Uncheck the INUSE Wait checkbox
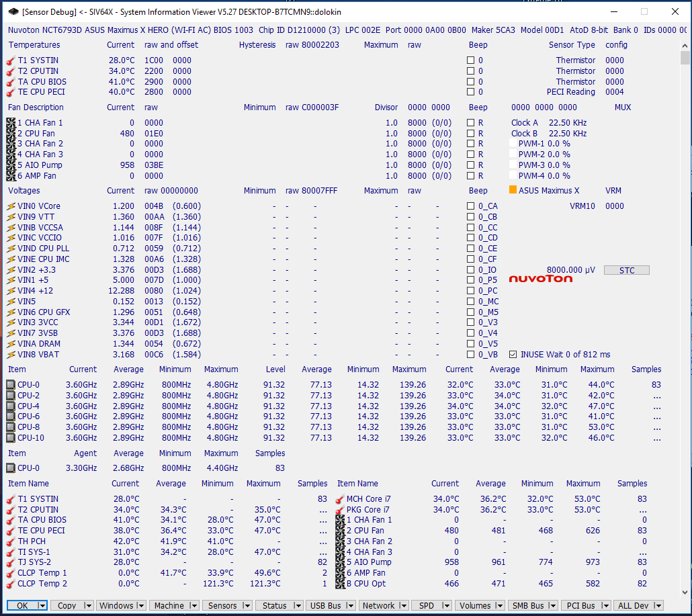This screenshot has height=616, width=692. coord(513,355)
